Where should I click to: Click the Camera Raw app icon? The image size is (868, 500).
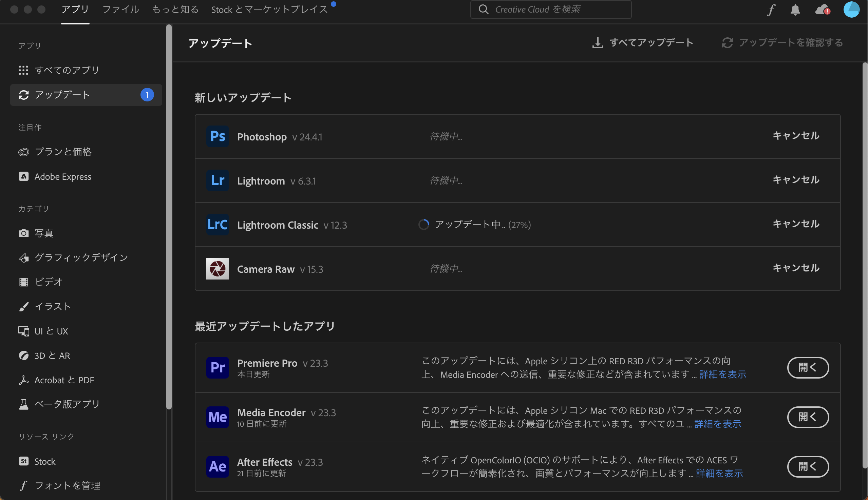click(x=218, y=269)
